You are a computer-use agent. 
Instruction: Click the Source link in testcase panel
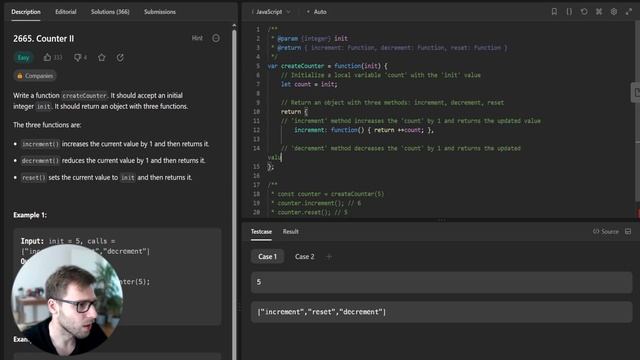tap(606, 231)
